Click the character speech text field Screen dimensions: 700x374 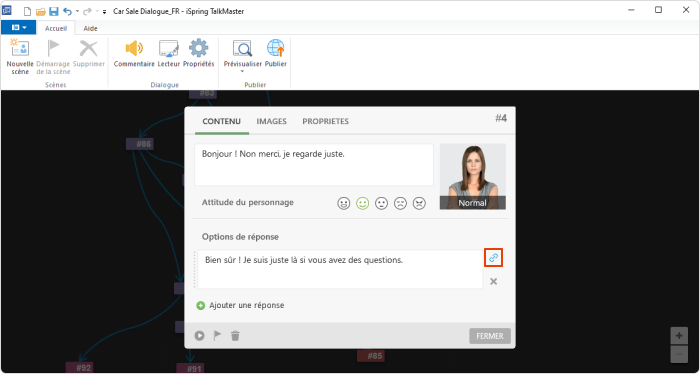point(314,165)
